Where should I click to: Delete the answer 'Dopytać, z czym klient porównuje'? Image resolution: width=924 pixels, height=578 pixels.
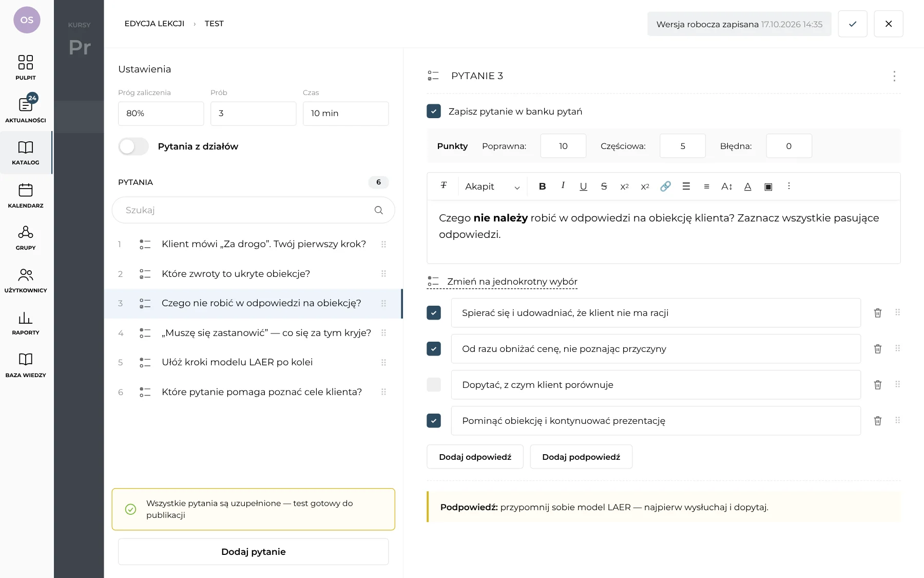(x=878, y=385)
